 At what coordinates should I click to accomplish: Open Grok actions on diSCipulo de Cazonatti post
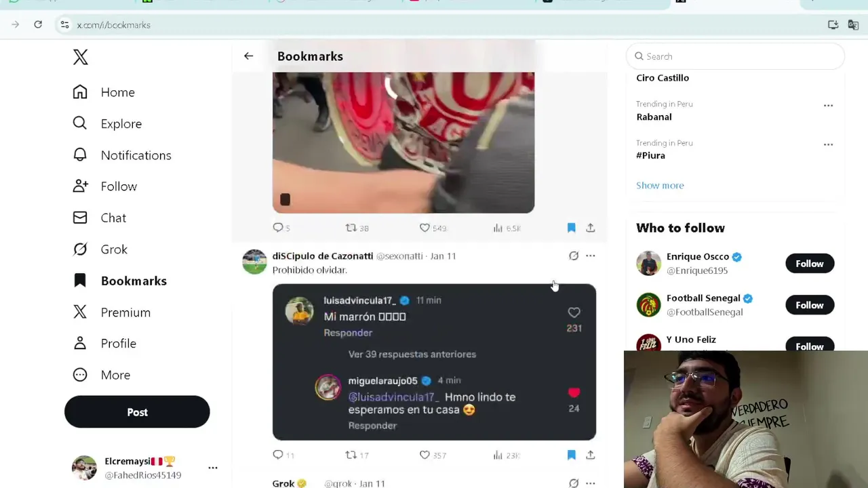tap(574, 256)
